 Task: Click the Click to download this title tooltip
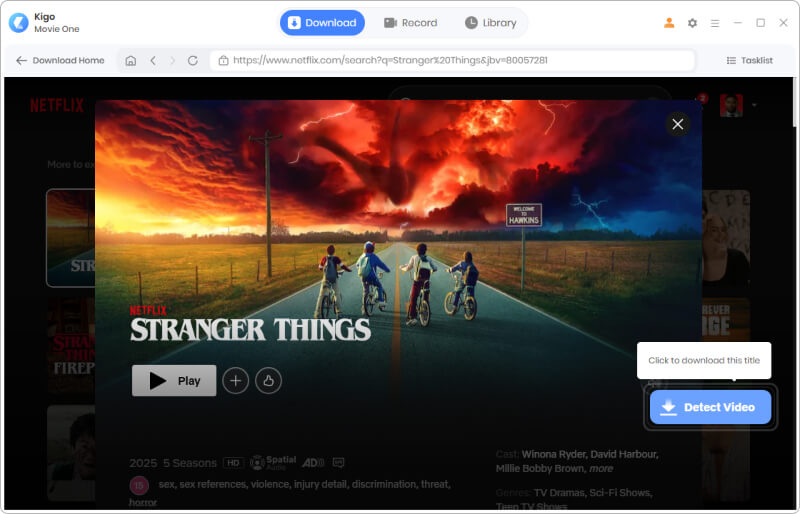pyautogui.click(x=704, y=360)
